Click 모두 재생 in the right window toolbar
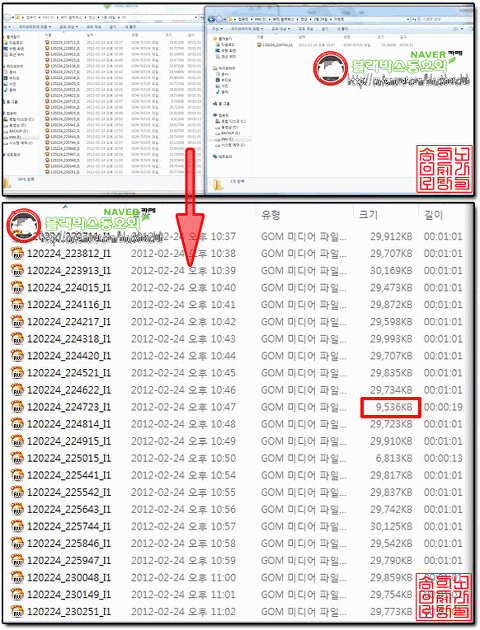 click(305, 29)
